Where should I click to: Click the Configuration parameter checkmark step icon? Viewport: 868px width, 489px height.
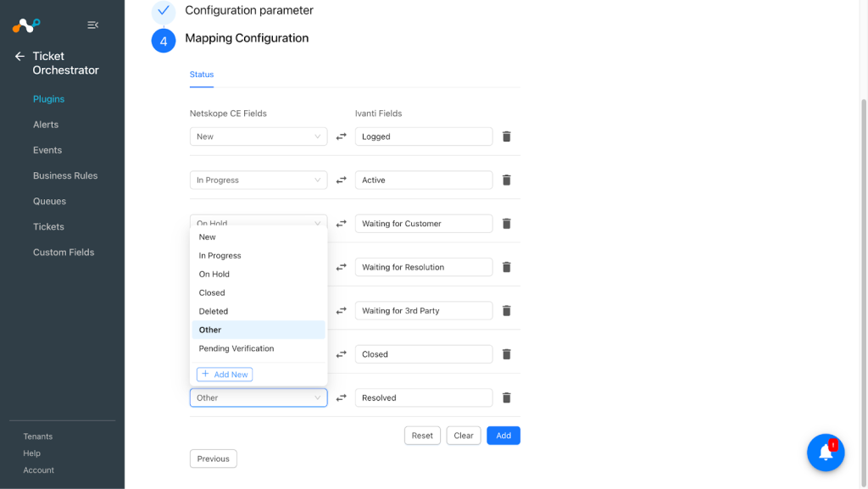[x=164, y=11]
